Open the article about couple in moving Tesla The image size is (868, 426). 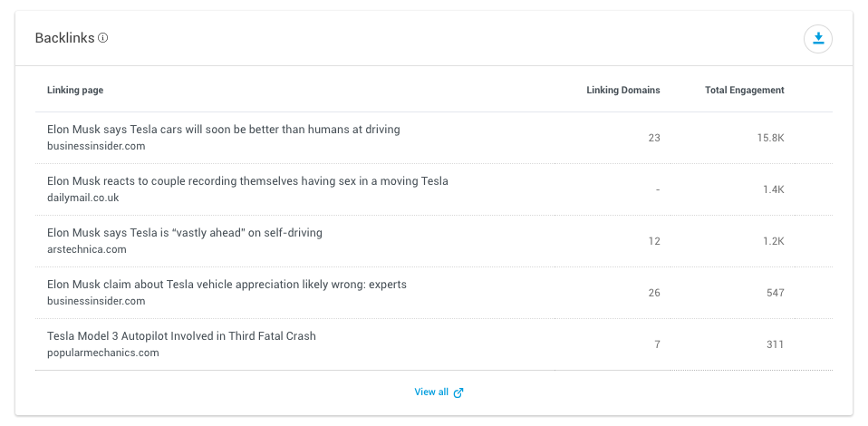247,181
